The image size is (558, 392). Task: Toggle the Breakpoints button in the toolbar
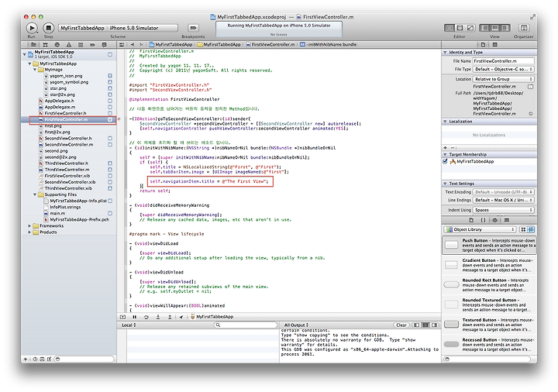tap(193, 28)
